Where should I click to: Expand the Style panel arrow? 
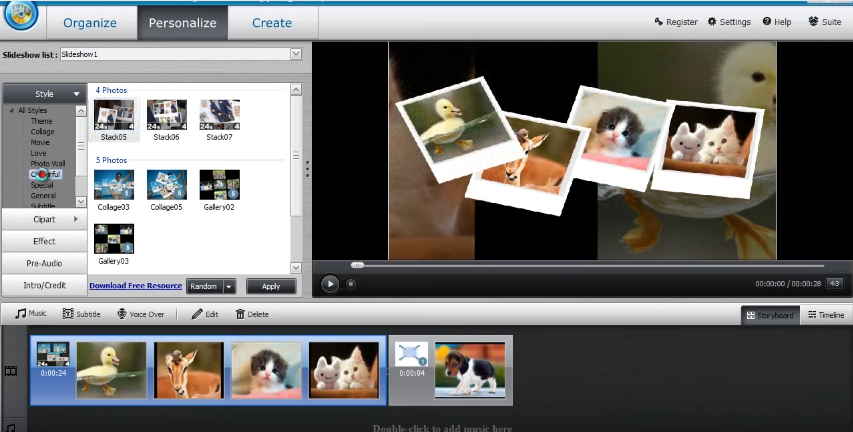[x=76, y=94]
